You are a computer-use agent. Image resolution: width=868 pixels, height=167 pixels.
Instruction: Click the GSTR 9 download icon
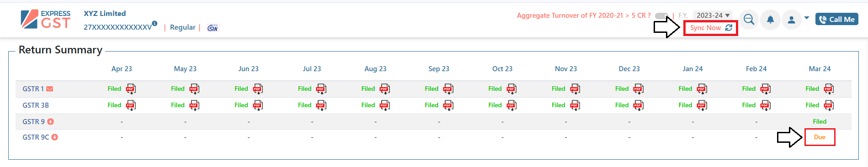51,122
